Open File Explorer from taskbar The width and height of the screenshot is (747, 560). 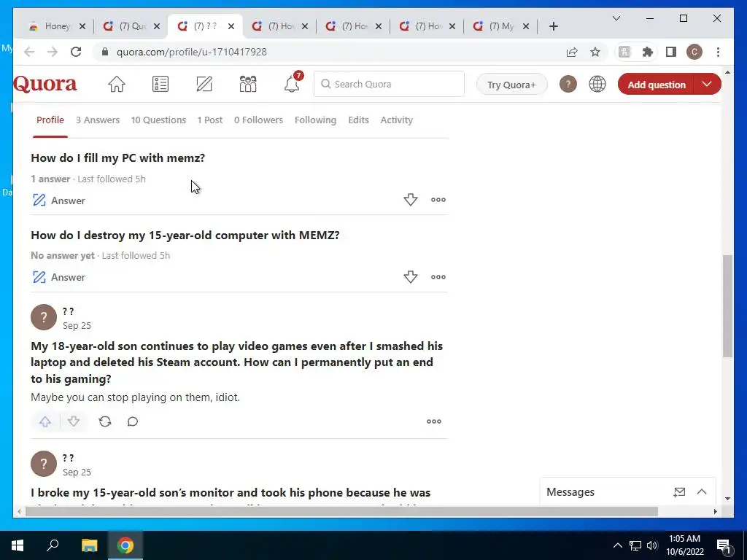[x=89, y=545]
